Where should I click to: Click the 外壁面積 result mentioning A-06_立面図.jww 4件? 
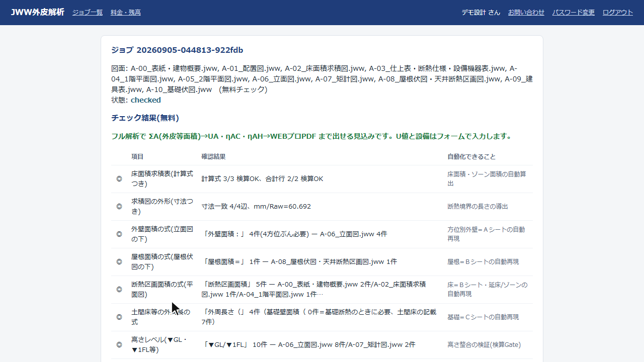(294, 234)
